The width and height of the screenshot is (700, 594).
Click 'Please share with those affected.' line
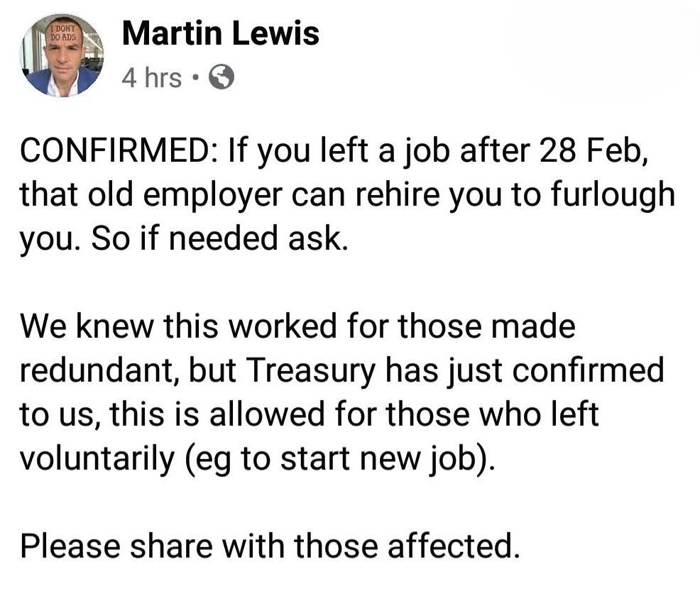tap(270, 546)
